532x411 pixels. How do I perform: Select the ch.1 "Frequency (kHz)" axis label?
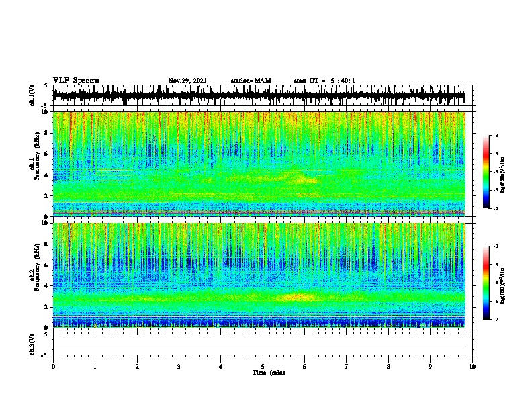[x=37, y=156]
